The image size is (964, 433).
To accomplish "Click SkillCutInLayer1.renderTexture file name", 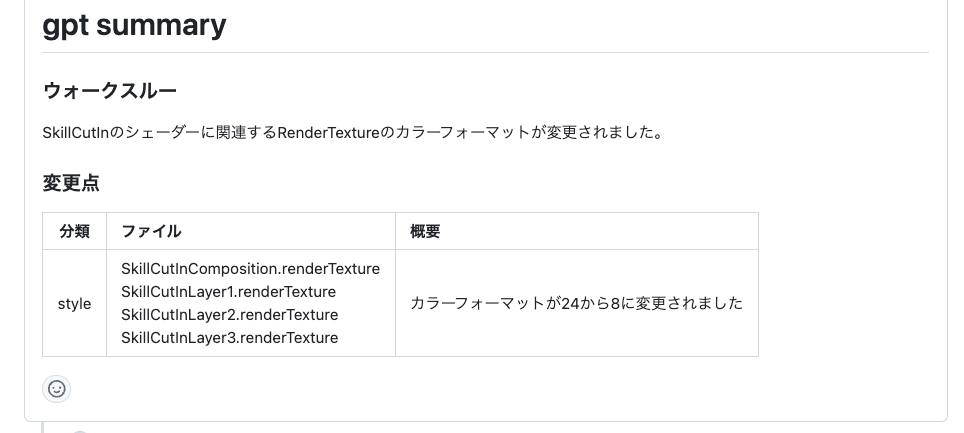I will click(x=228, y=292).
